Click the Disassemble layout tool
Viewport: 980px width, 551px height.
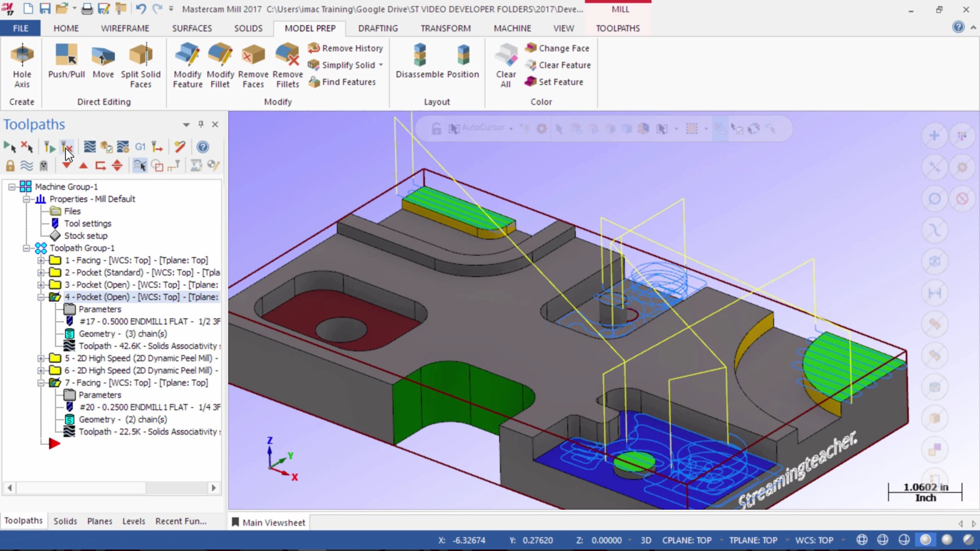pyautogui.click(x=419, y=61)
